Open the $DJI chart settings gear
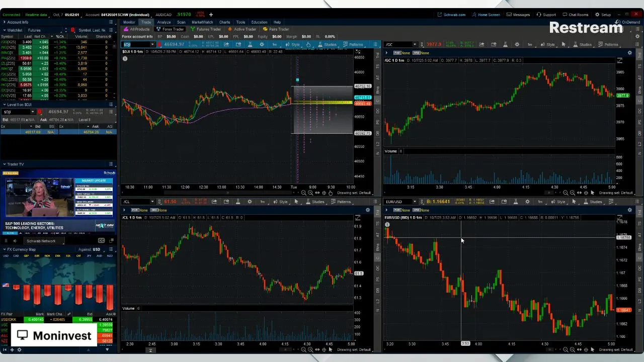 point(262,45)
